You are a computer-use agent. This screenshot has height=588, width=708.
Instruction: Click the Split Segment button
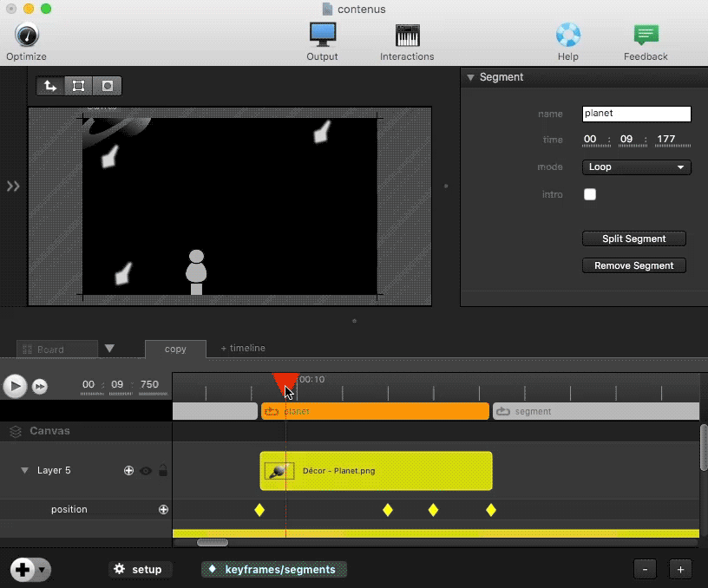(633, 238)
